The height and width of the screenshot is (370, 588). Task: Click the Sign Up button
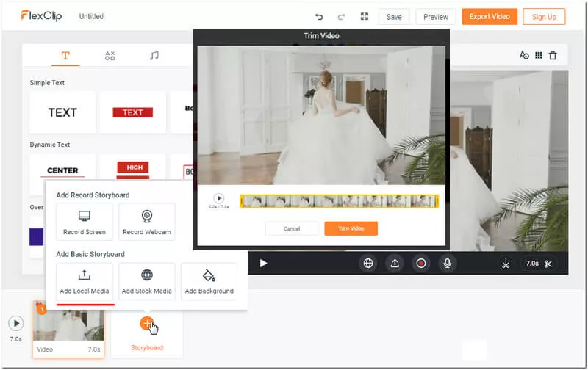click(x=544, y=17)
